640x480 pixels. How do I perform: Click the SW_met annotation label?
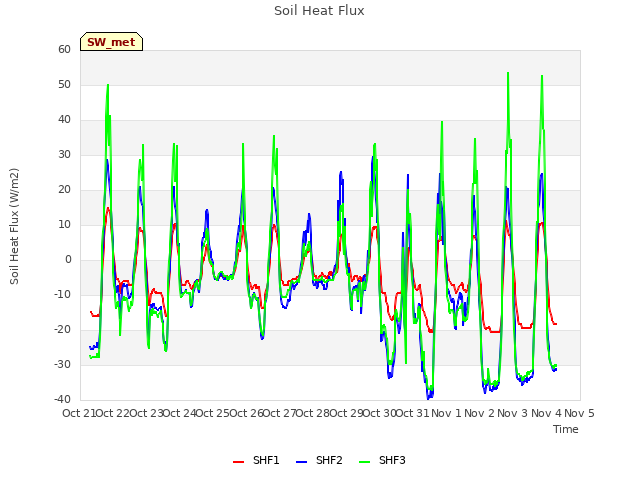(x=111, y=42)
